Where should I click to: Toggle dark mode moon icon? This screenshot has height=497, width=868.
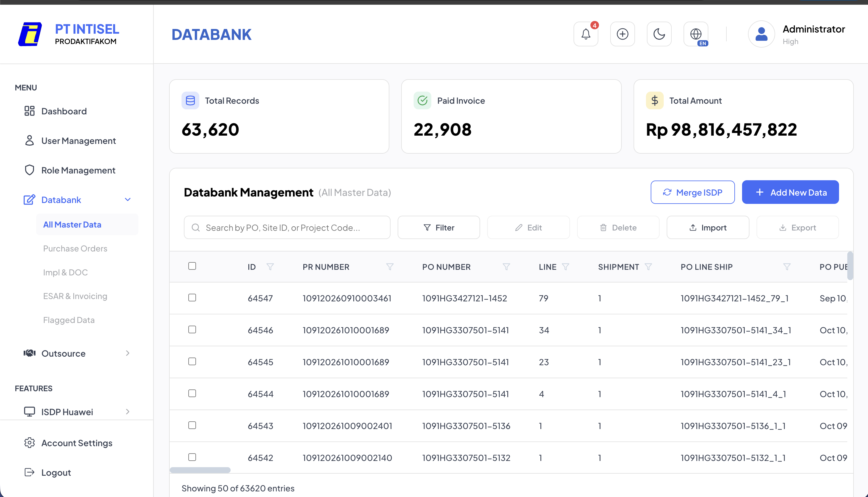(x=659, y=34)
